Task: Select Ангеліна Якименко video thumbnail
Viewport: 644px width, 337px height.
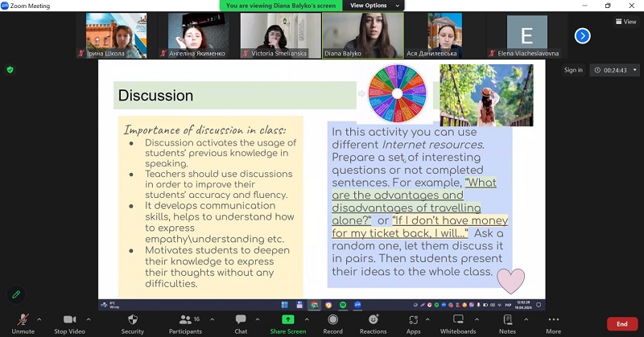Action: click(x=196, y=35)
